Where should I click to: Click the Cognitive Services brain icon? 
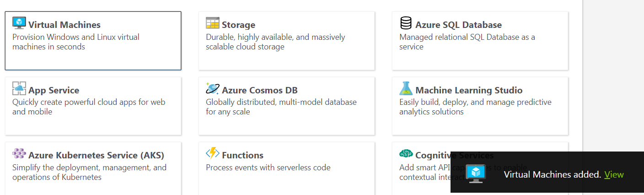pyautogui.click(x=406, y=153)
